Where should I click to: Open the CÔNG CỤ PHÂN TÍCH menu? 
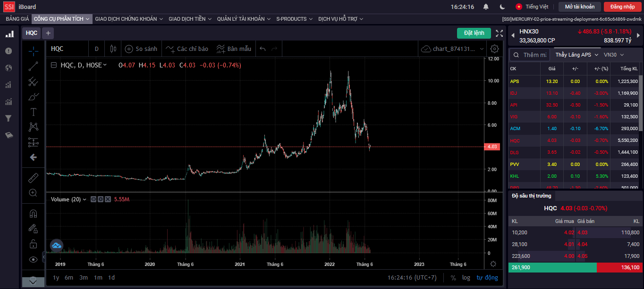pos(62,19)
